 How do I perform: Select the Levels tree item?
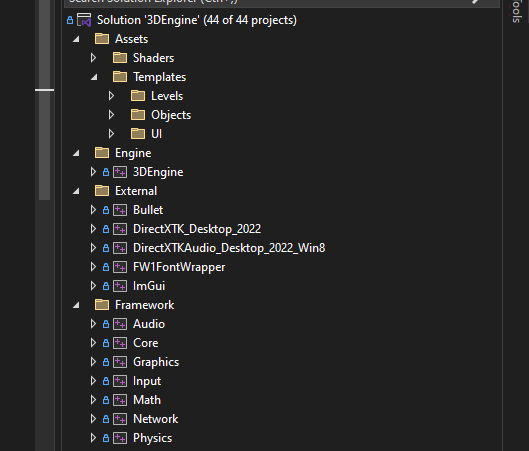pos(167,96)
